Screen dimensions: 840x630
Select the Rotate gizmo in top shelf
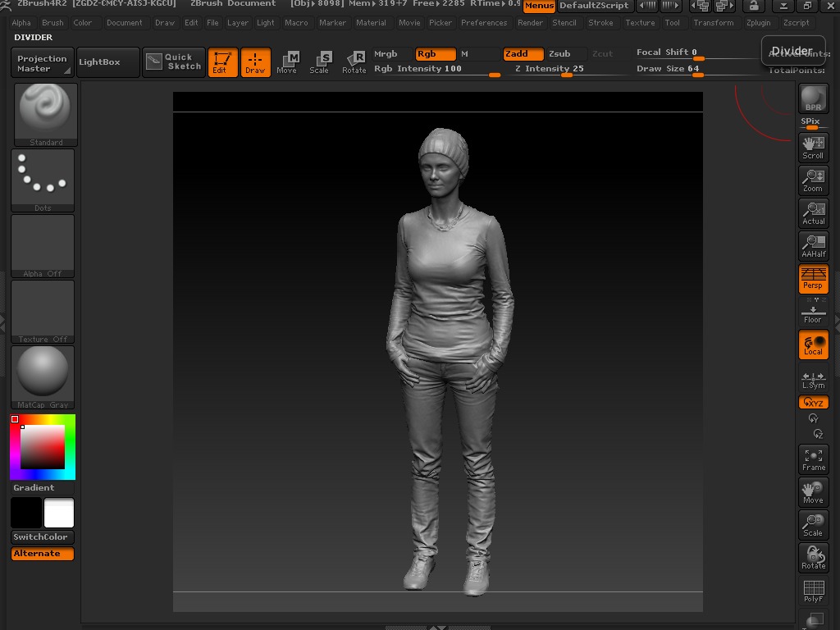(354, 62)
